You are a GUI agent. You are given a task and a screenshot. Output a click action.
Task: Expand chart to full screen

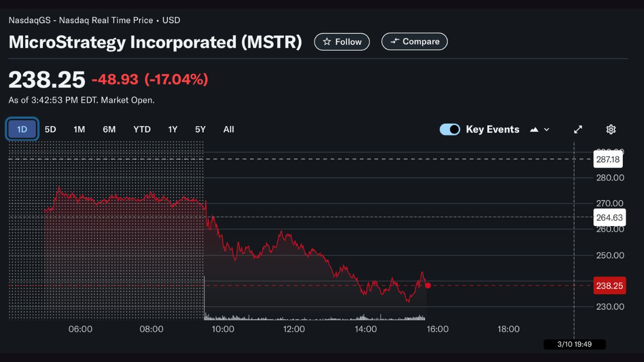click(x=578, y=129)
